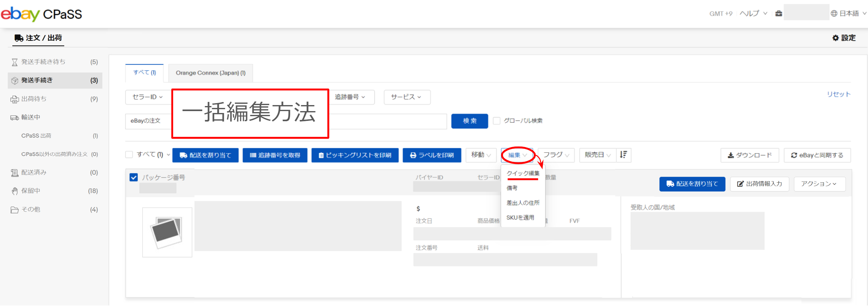The height and width of the screenshot is (307, 868).
Task: Click the eBay CPaSS logo
Action: coord(41,14)
